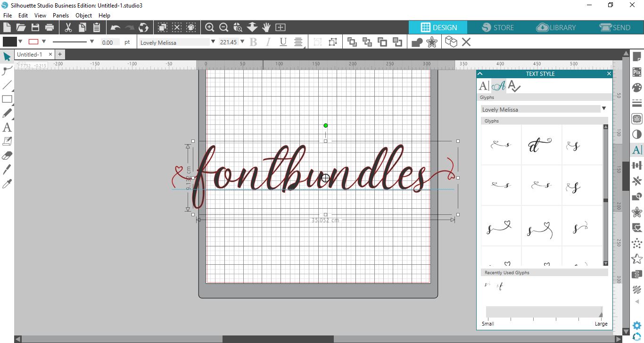
Task: Activate the Pan hand tool
Action: tap(266, 27)
